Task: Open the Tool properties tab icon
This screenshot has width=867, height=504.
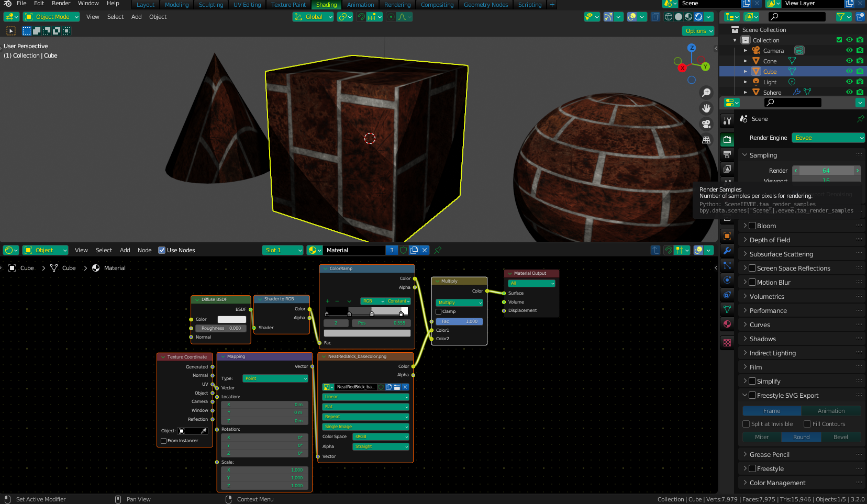Action: coord(727,121)
